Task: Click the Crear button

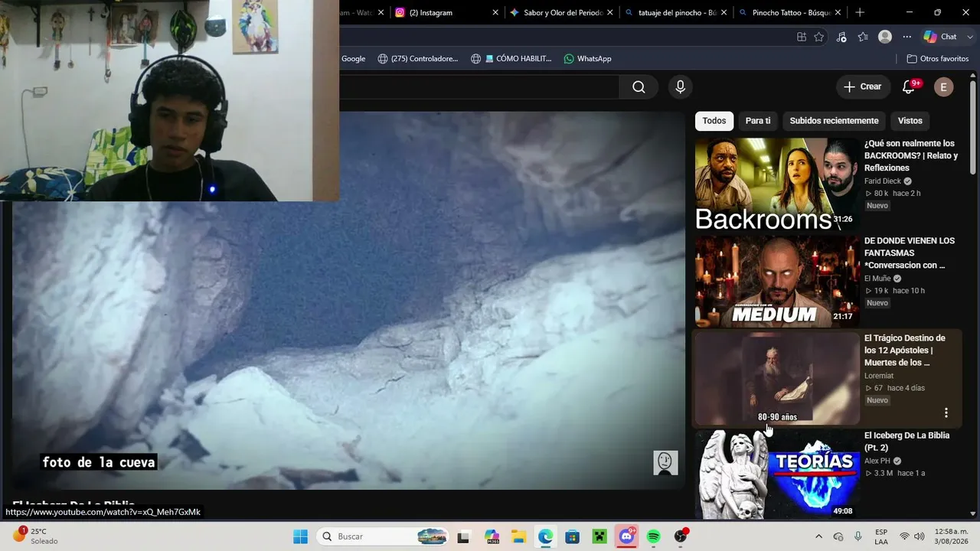Action: point(863,87)
